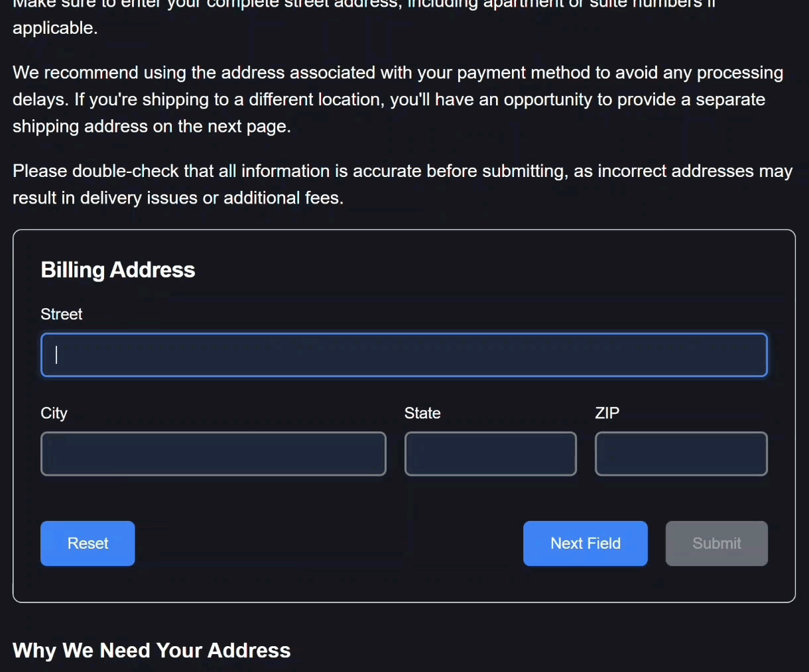This screenshot has height=672, width=809.
Task: Click the Street field label
Action: [61, 314]
